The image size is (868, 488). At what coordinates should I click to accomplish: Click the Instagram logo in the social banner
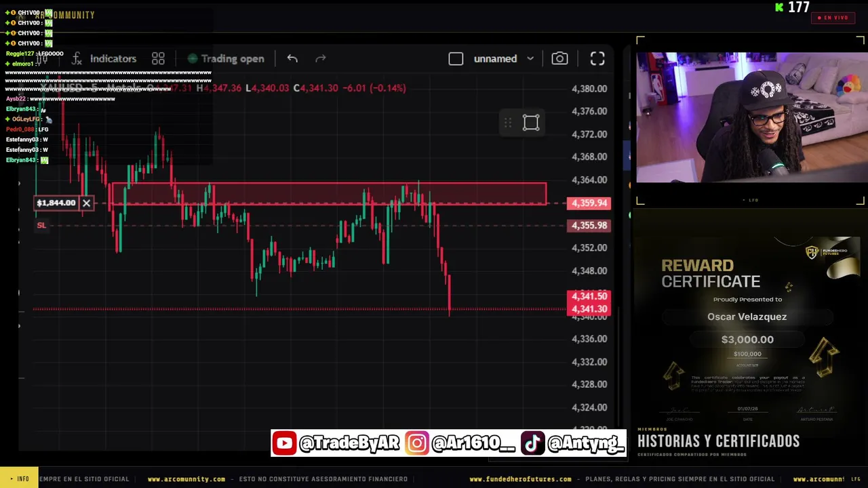(x=417, y=443)
